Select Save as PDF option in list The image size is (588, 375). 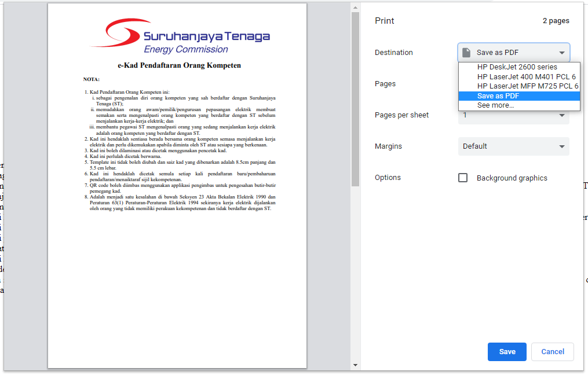519,96
